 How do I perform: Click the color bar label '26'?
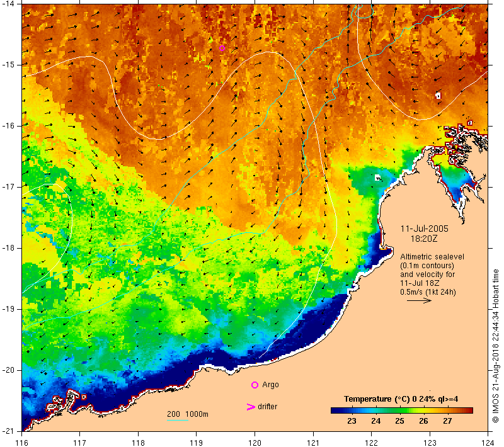point(423,421)
